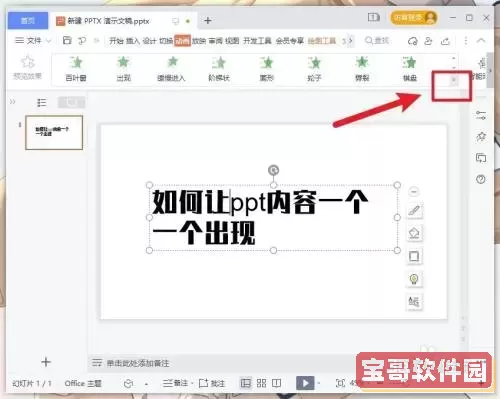Open the object properties sliders icon in sidebar

tap(481, 115)
